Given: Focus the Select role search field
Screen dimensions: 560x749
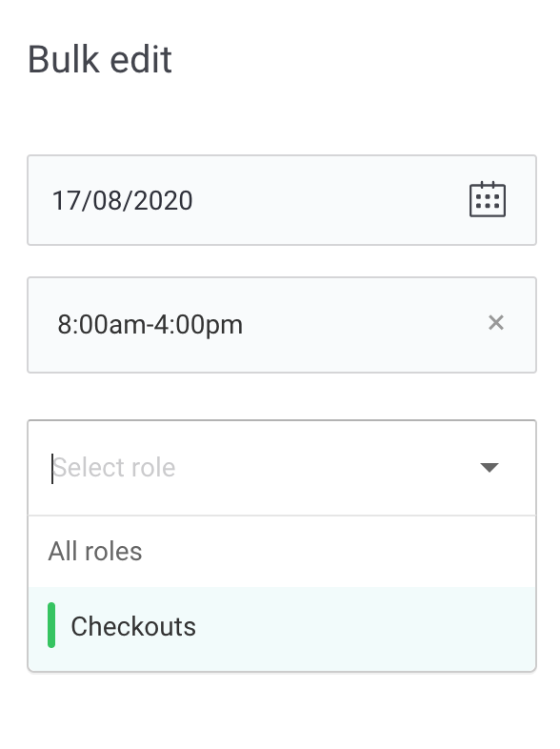Looking at the screenshot, I should pos(282,468).
